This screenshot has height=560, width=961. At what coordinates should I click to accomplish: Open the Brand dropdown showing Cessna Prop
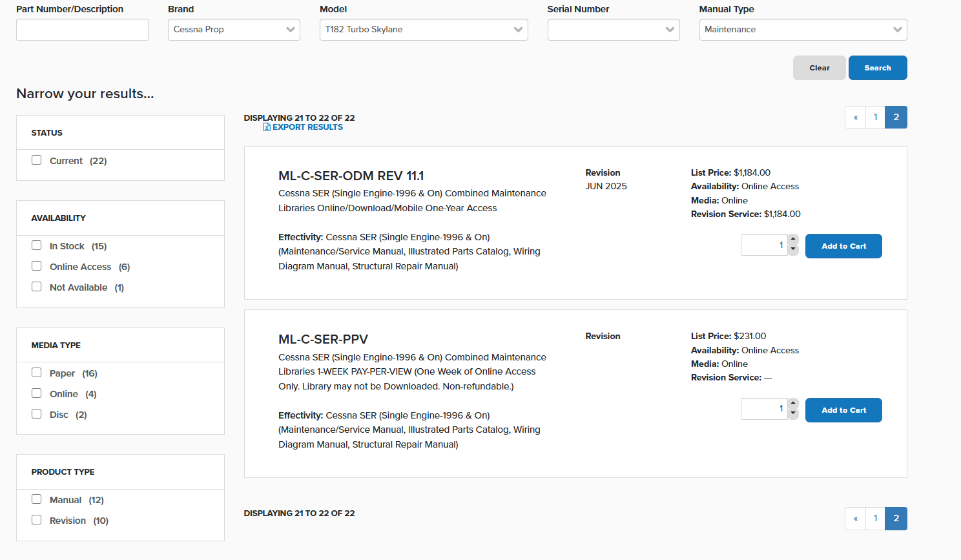pos(234,30)
